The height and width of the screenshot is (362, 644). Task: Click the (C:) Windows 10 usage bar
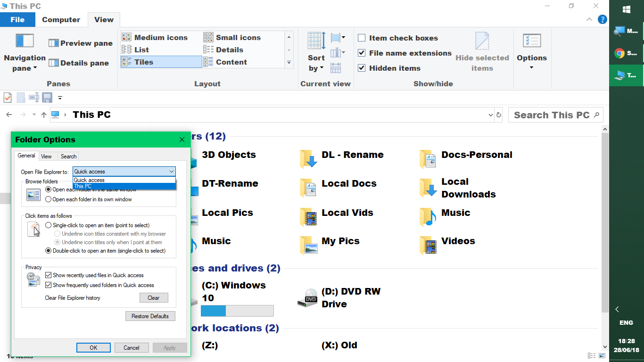(x=237, y=311)
